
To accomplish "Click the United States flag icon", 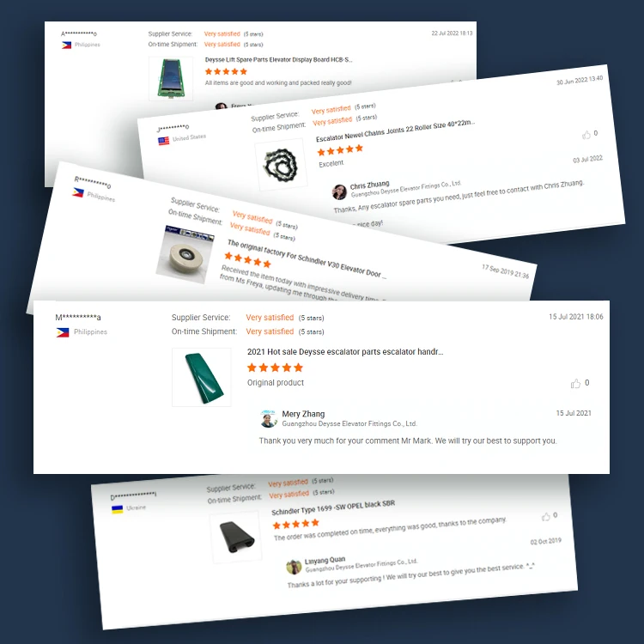I will click(163, 141).
